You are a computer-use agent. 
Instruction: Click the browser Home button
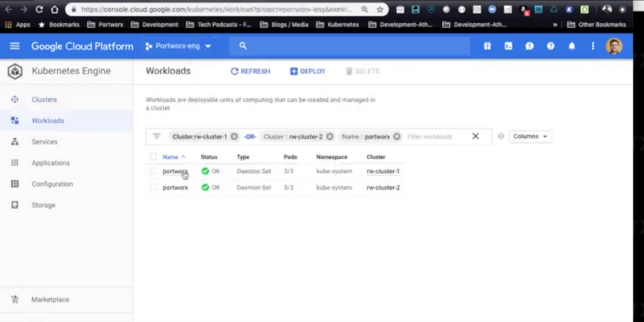coord(54,9)
